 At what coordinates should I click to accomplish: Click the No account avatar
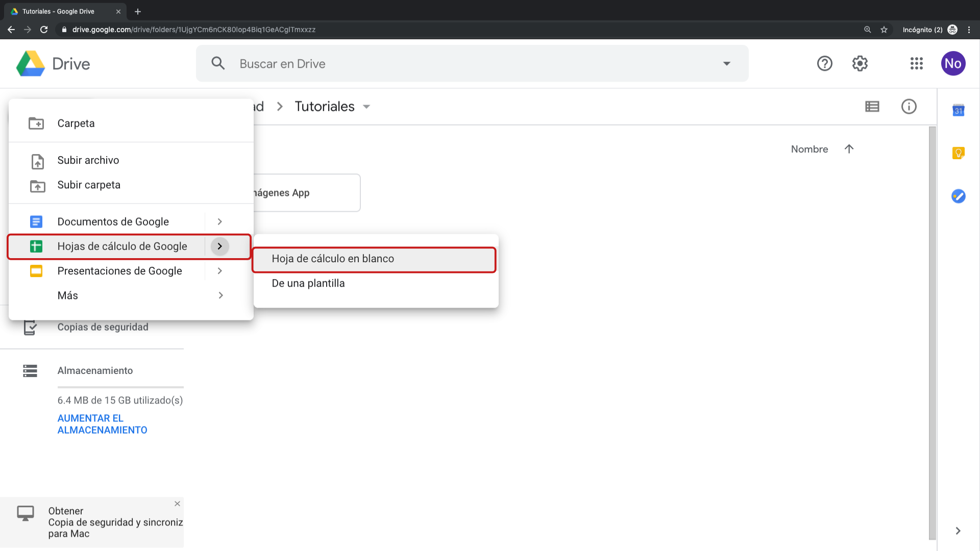point(953,63)
